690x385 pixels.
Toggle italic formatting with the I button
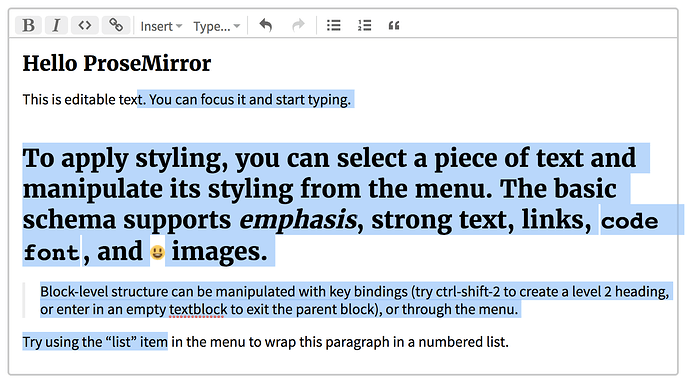click(56, 26)
